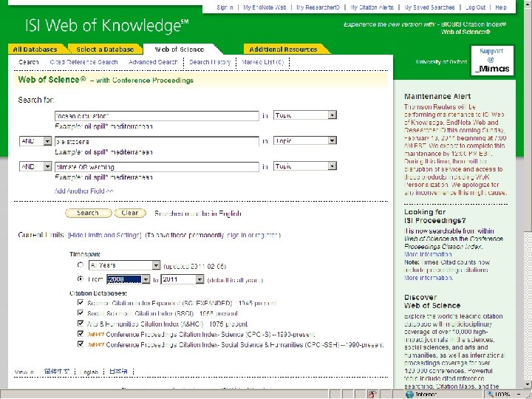Switch to the Additional Resources tab
The height and width of the screenshot is (399, 532).
point(283,50)
